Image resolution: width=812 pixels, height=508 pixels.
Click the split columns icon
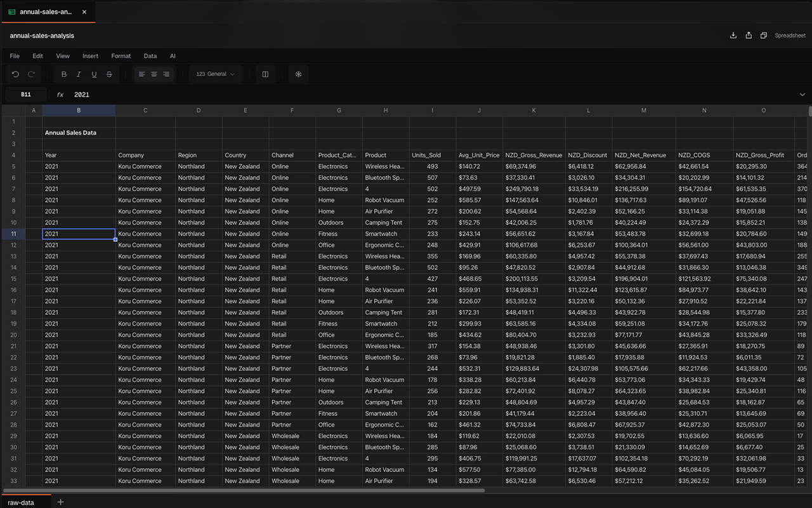point(265,74)
